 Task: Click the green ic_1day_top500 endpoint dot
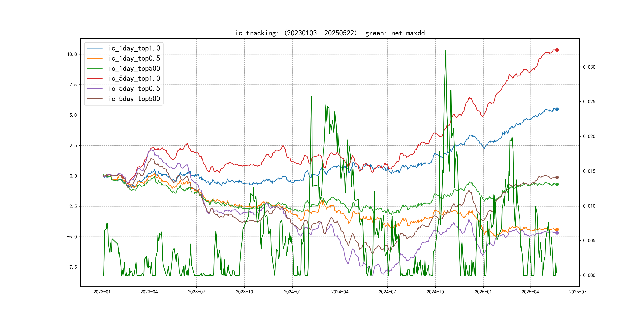click(x=557, y=184)
